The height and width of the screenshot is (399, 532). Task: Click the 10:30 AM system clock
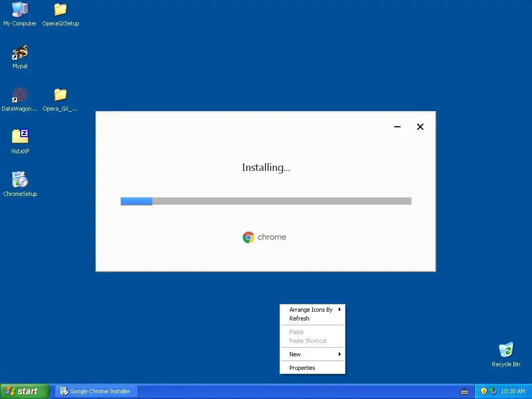[x=513, y=391]
